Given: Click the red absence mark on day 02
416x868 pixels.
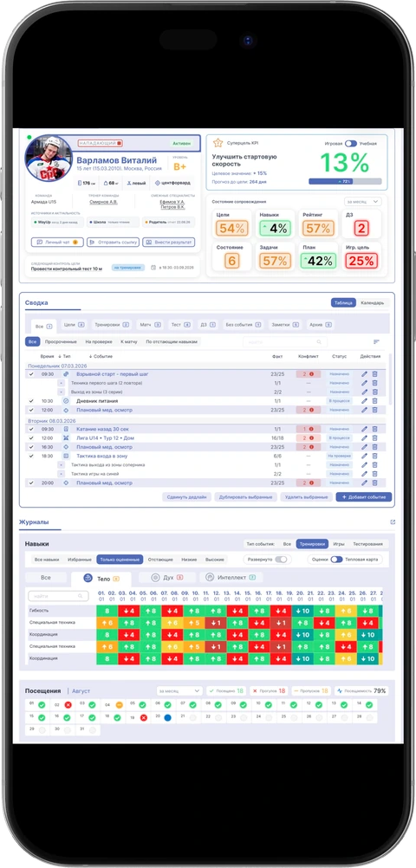Looking at the screenshot, I should 68,705.
